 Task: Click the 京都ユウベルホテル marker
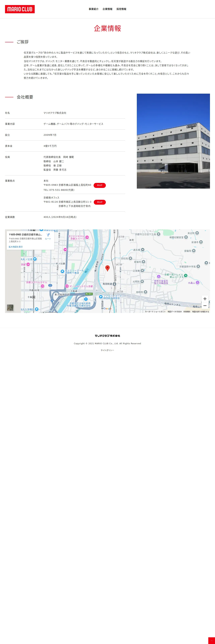[42, 286]
